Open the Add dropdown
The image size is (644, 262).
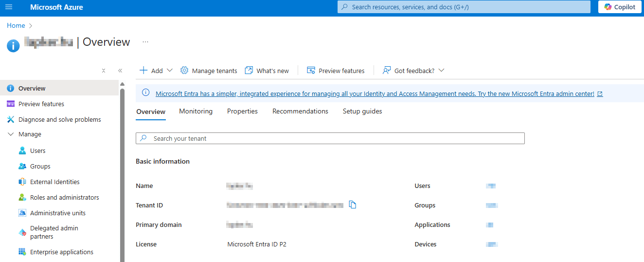pos(156,71)
